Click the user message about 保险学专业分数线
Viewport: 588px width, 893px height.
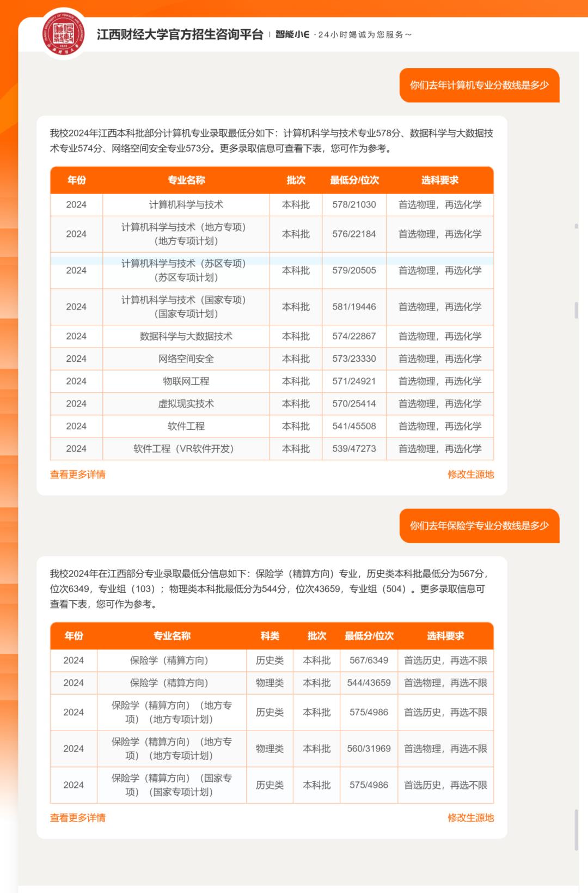[479, 526]
